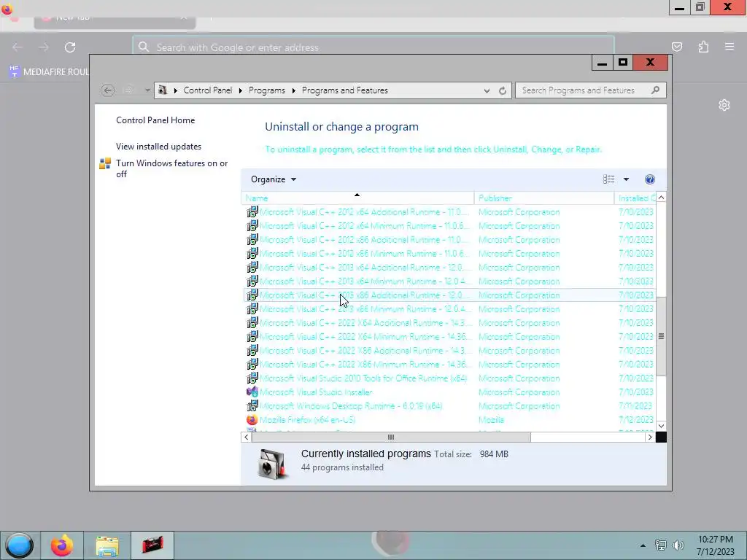The width and height of the screenshot is (747, 560).
Task: Click the Control Panel breadcrumb
Action: click(x=208, y=90)
